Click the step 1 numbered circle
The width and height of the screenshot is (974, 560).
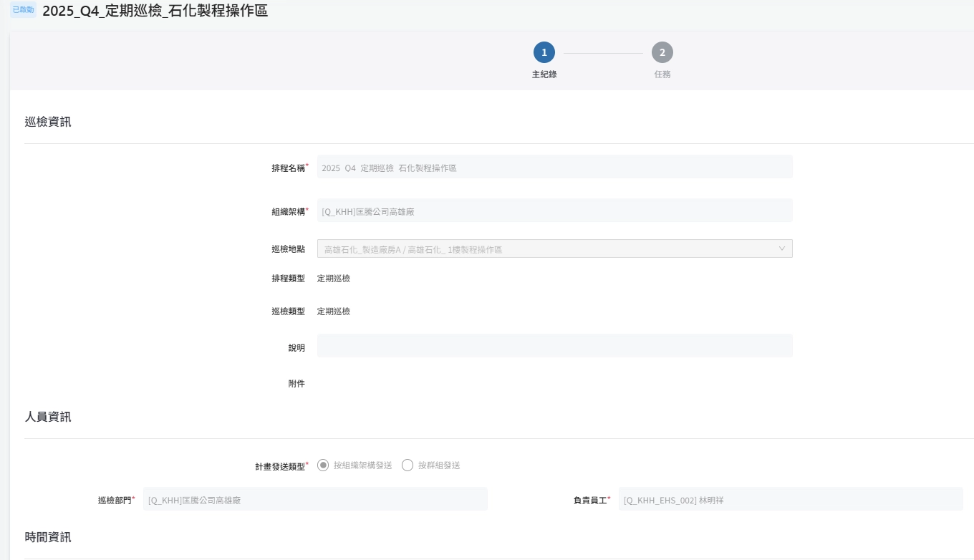click(x=544, y=52)
